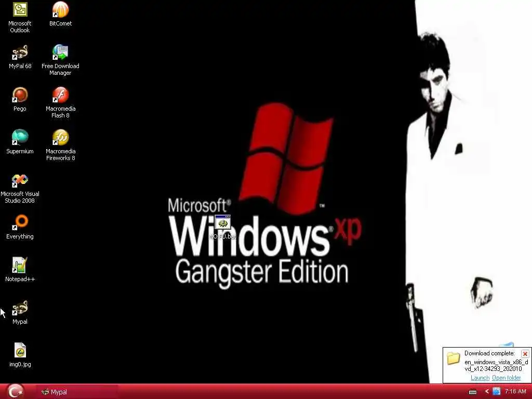Expand hidden system tray icons
This screenshot has height=399, width=532.
point(486,392)
